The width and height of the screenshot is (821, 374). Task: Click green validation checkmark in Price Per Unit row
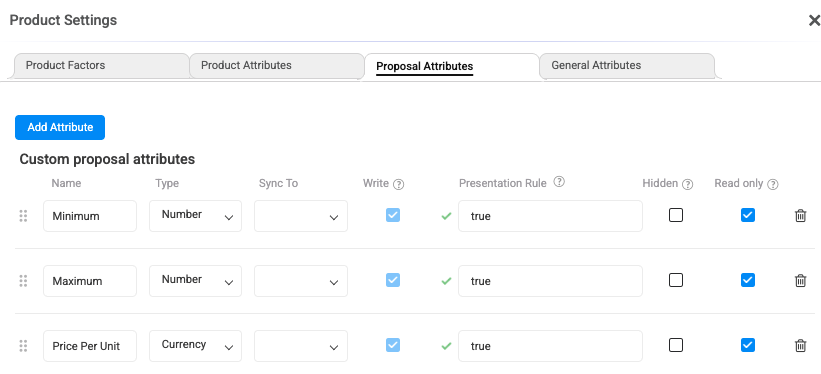pyautogui.click(x=446, y=346)
